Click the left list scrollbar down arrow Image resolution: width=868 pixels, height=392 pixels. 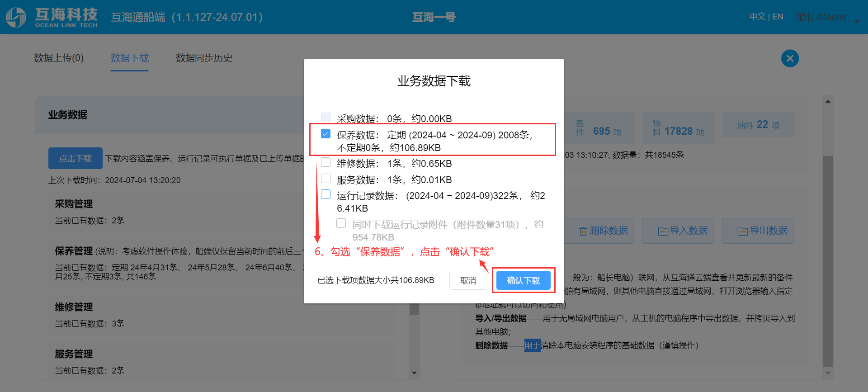(x=414, y=373)
